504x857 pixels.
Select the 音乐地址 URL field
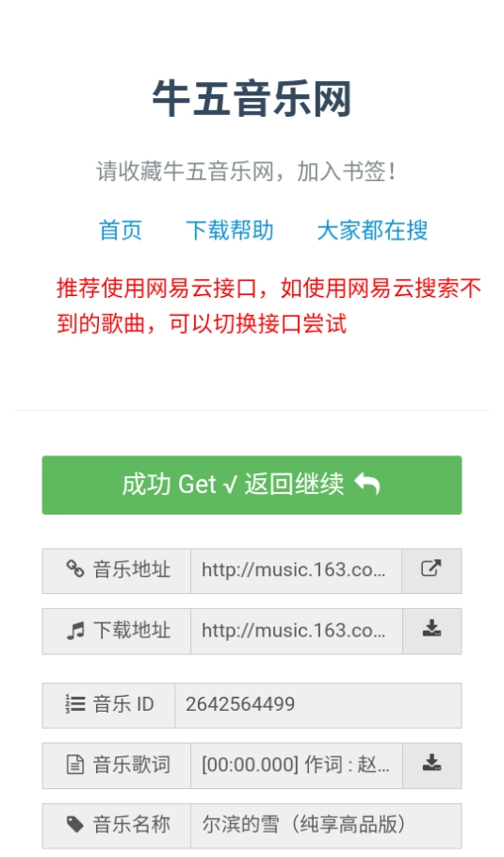click(x=296, y=570)
